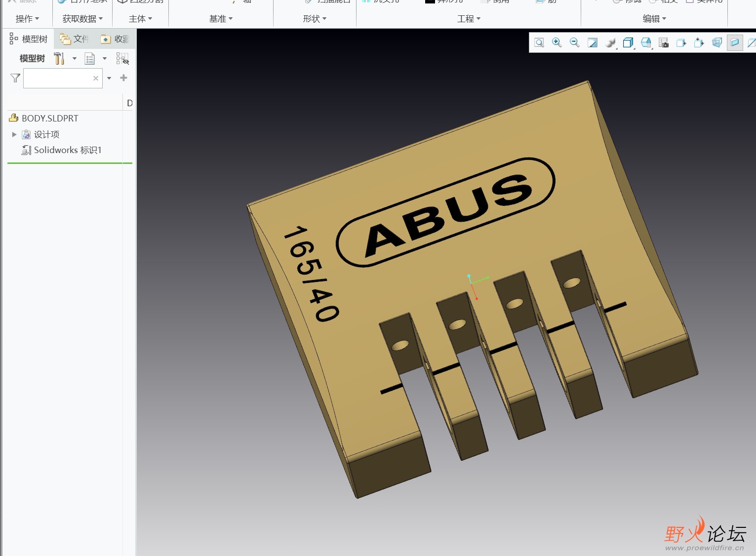756x556 pixels.
Task: Toggle the perspective view cube icon
Action: 717,43
